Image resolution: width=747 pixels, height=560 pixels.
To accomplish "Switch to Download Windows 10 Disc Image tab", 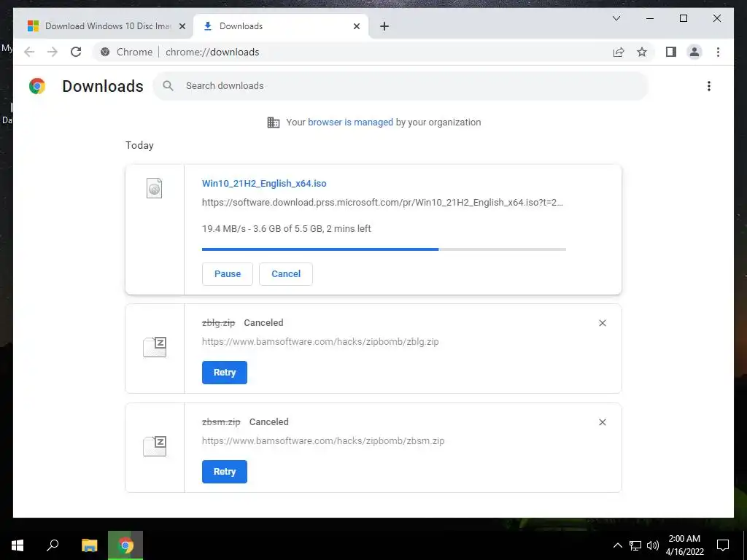I will (104, 26).
